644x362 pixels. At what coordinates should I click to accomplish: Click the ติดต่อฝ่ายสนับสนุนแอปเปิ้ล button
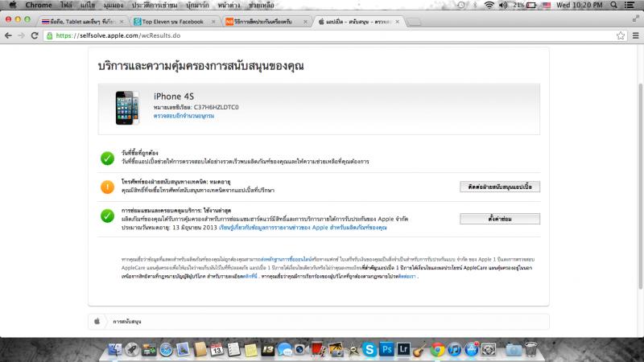point(500,187)
